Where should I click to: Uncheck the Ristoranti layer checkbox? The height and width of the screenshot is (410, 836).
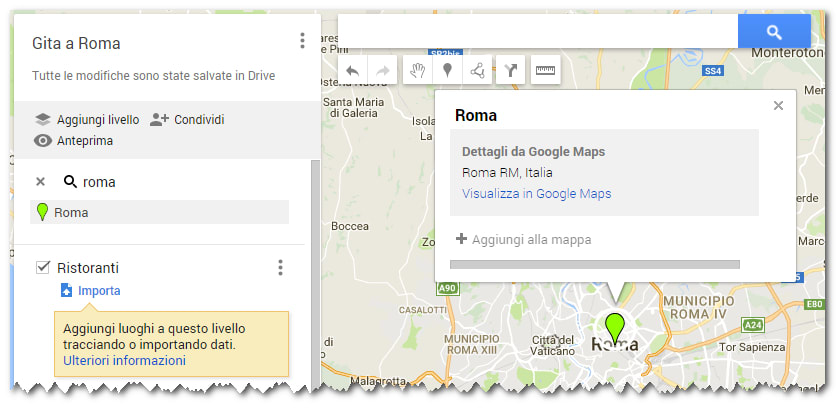tap(43, 267)
